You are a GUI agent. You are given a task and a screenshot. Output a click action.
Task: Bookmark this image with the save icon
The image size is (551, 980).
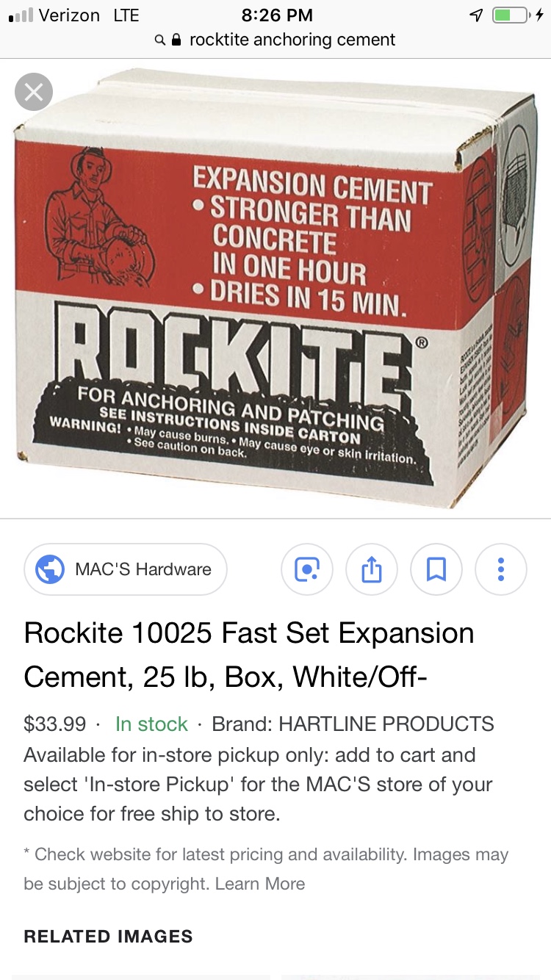pos(436,569)
